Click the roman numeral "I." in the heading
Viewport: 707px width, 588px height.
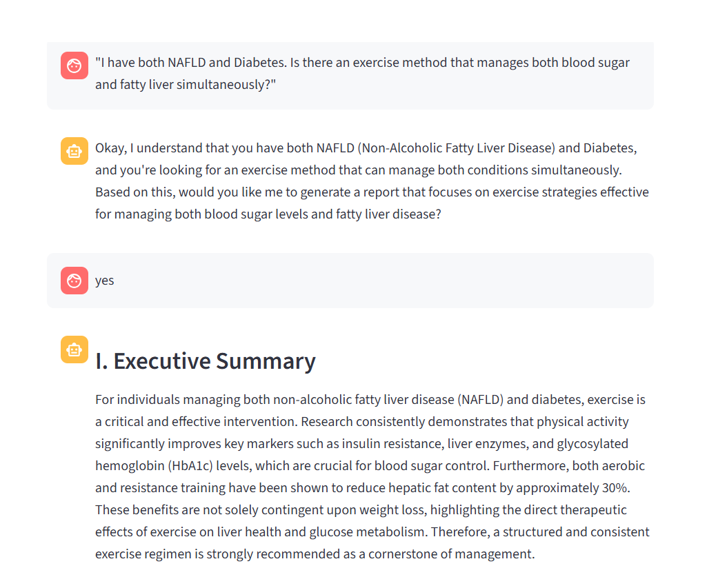point(101,361)
